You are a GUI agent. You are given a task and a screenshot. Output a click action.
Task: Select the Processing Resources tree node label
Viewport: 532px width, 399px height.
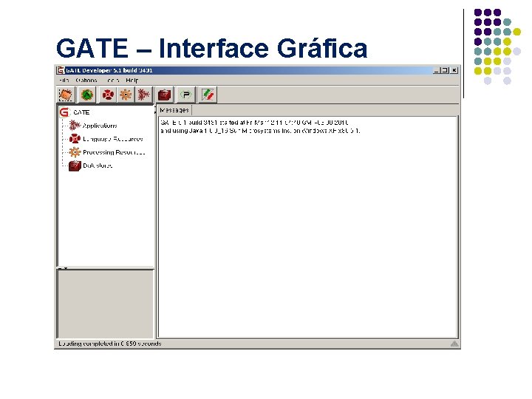(114, 152)
